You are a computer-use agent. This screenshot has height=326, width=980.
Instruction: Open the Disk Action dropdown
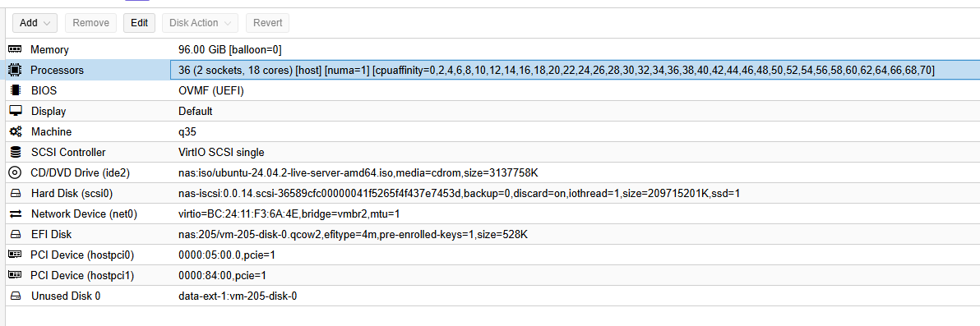(200, 23)
